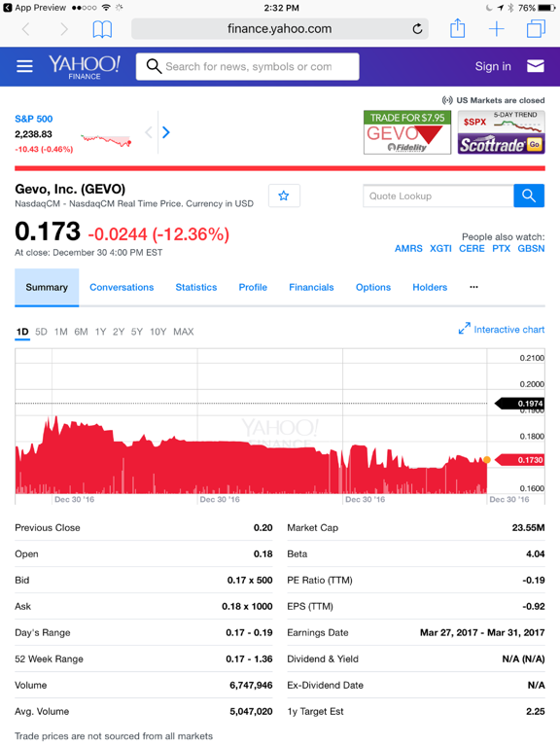The width and height of the screenshot is (560, 747).
Task: Open the CERE ticker link
Action: click(472, 249)
